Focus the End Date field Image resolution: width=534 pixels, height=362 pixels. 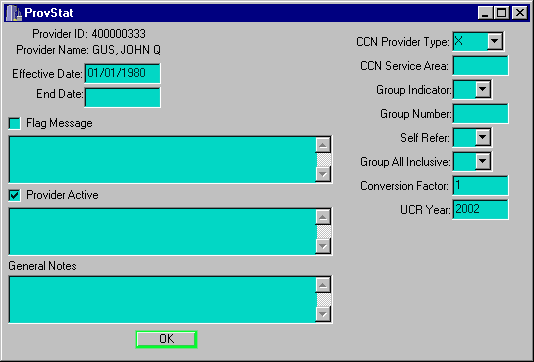[123, 97]
